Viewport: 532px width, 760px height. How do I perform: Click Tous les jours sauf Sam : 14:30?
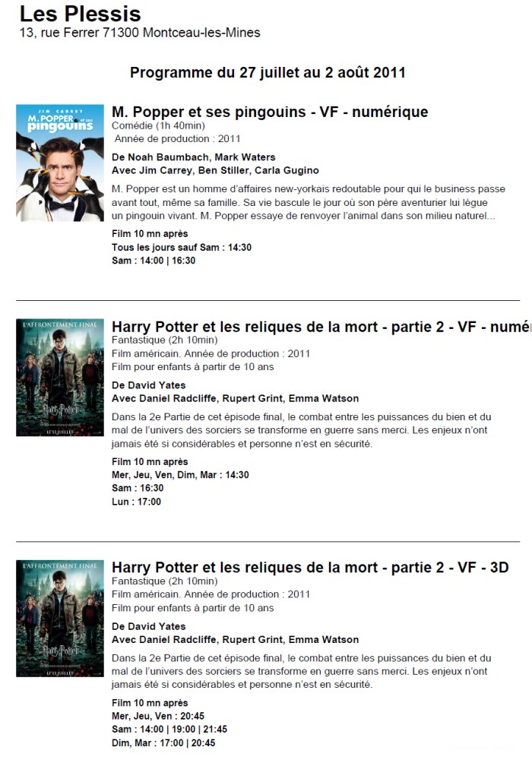[x=182, y=247]
